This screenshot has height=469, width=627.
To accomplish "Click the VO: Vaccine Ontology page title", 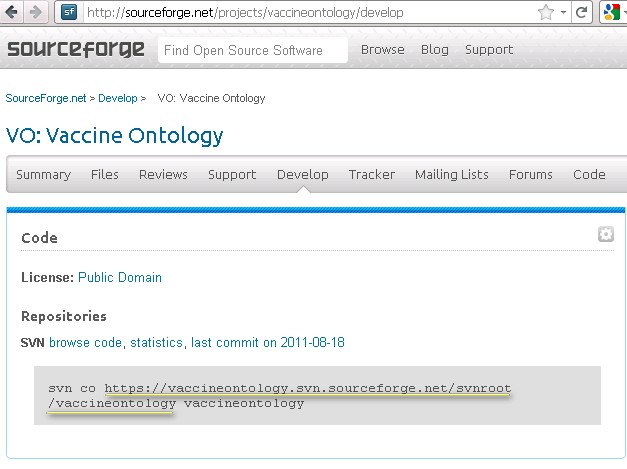I will point(114,136).
